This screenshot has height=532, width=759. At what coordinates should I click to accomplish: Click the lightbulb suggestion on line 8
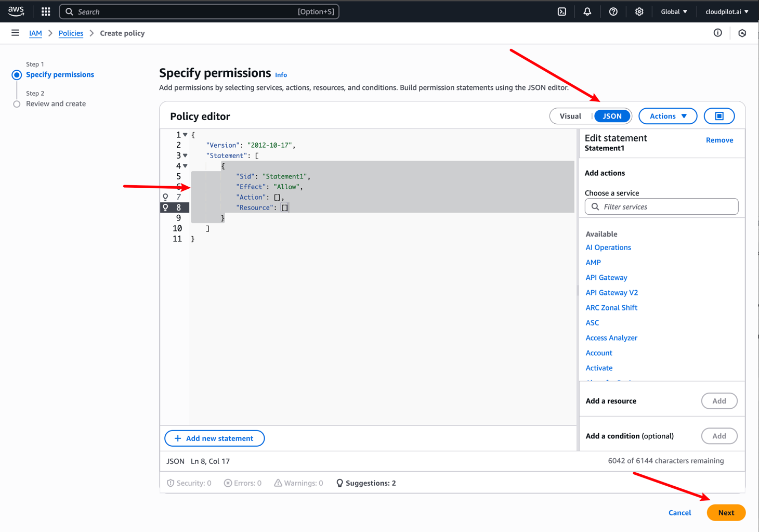click(165, 207)
